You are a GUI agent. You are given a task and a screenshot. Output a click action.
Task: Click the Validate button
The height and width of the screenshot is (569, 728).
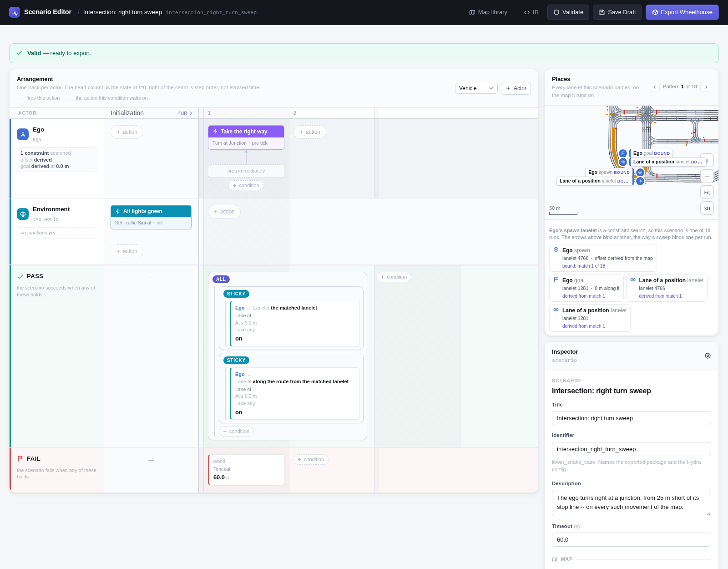click(x=568, y=12)
